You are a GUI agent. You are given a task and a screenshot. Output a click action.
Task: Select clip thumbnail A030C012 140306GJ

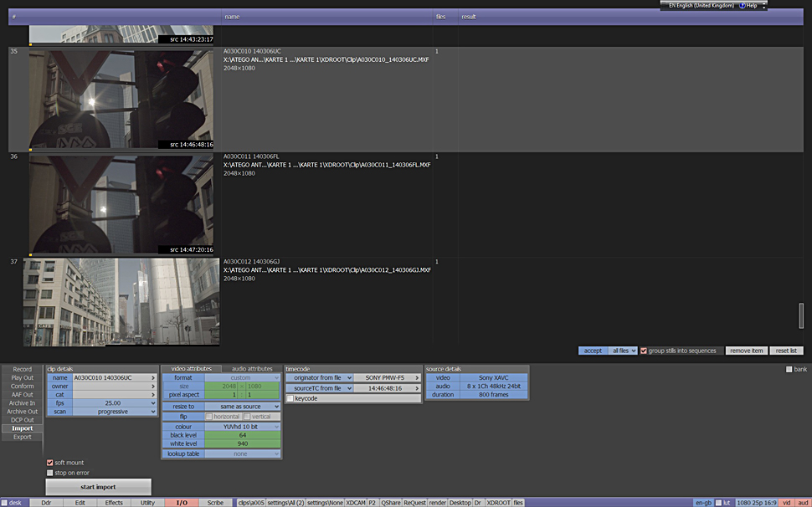tap(121, 301)
